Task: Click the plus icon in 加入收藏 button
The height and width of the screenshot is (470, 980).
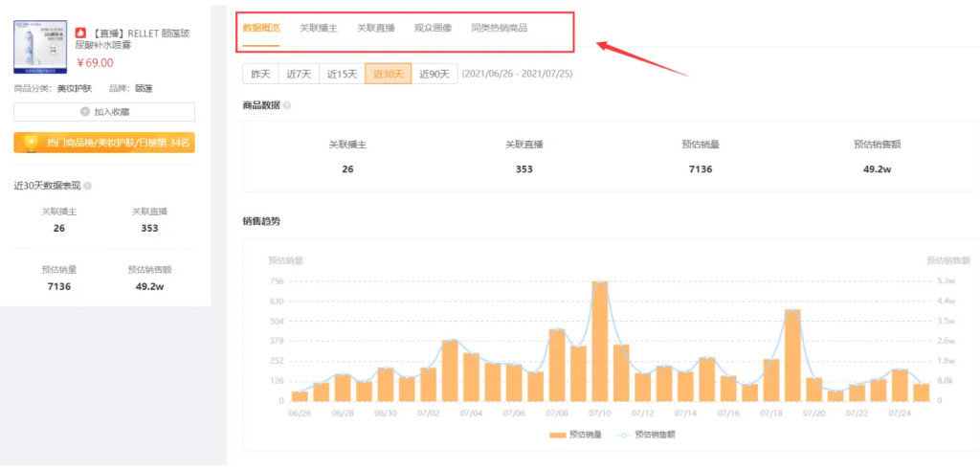Action: tap(85, 112)
